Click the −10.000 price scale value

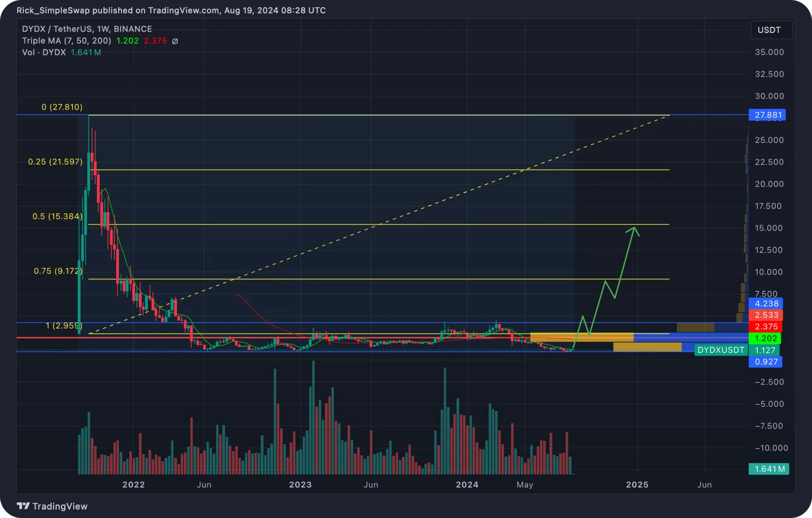click(x=771, y=448)
